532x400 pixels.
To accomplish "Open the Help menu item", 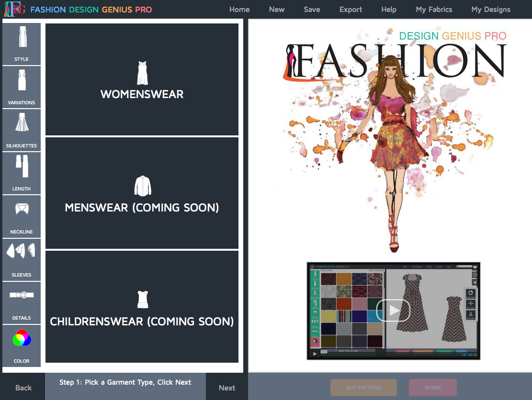I will [x=389, y=10].
